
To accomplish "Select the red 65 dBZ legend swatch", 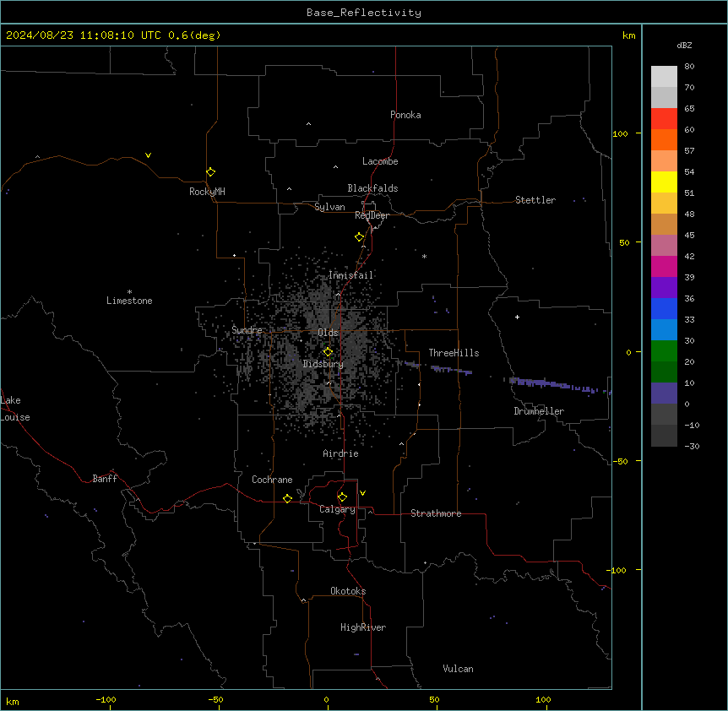I will coord(664,118).
